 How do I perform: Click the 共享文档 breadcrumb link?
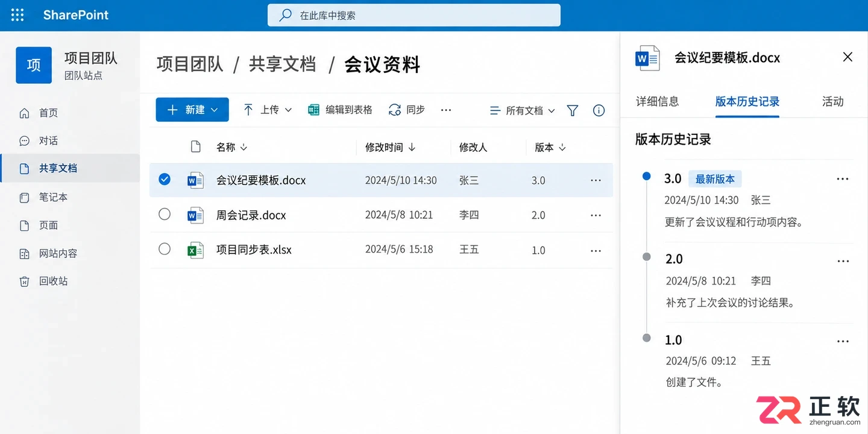tap(282, 64)
